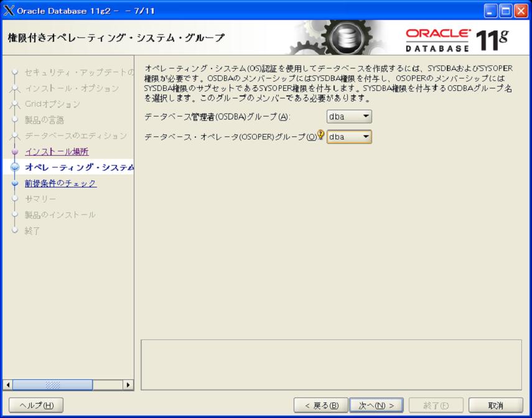Click the セキュリティ・アップデート step label
Image resolution: width=532 pixels, height=418 pixels.
(x=79, y=72)
